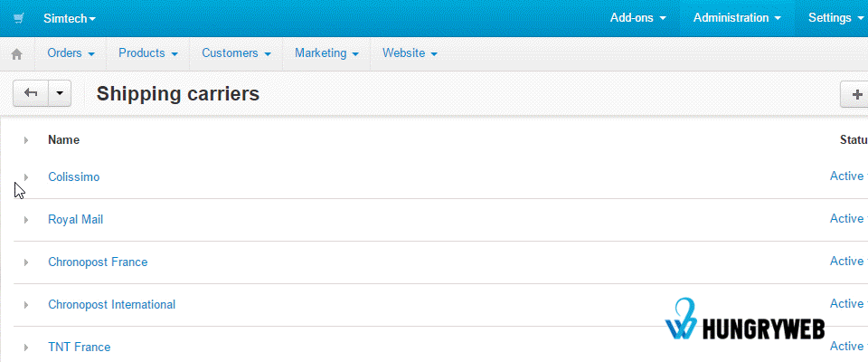The image size is (868, 362).
Task: Open the Customers menu
Action: (236, 53)
